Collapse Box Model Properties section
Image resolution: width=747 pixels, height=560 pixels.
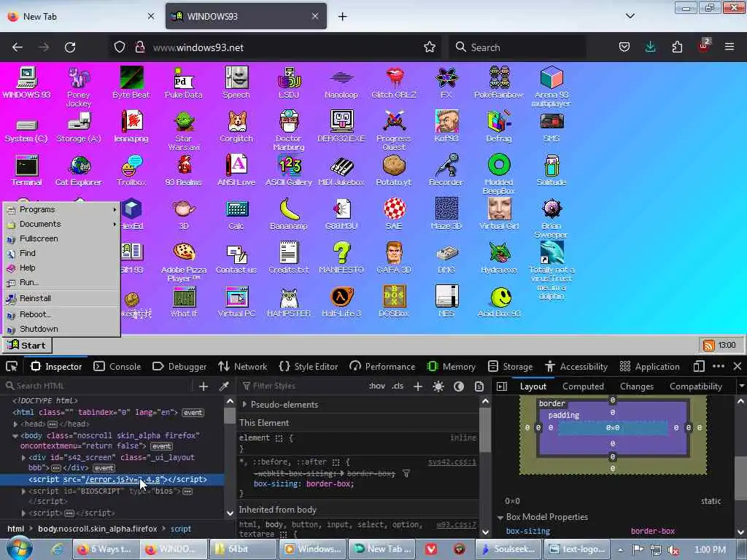point(500,517)
